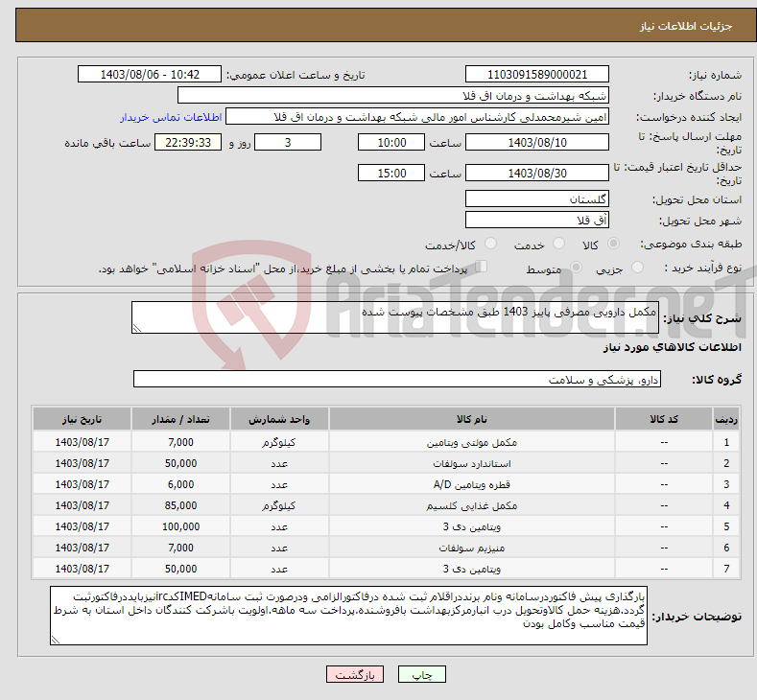This screenshot has width=757, height=700.
Task: Select the جزیی purchase type radio
Action: point(638,268)
